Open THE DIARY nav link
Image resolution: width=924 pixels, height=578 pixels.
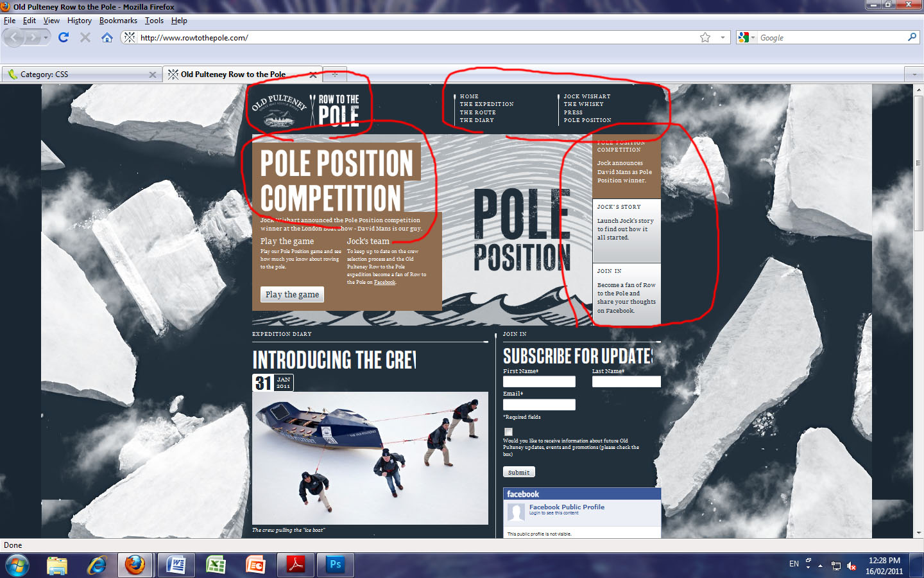coord(477,120)
